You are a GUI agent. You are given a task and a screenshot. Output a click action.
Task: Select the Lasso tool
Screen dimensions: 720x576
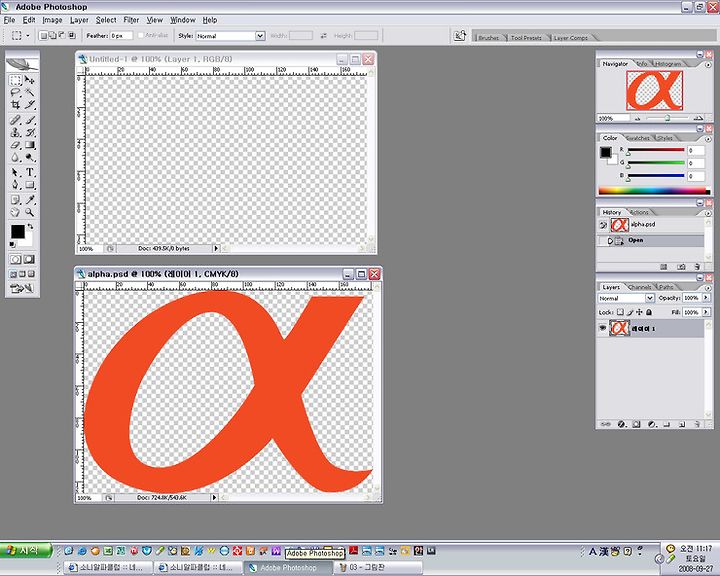pyautogui.click(x=16, y=92)
